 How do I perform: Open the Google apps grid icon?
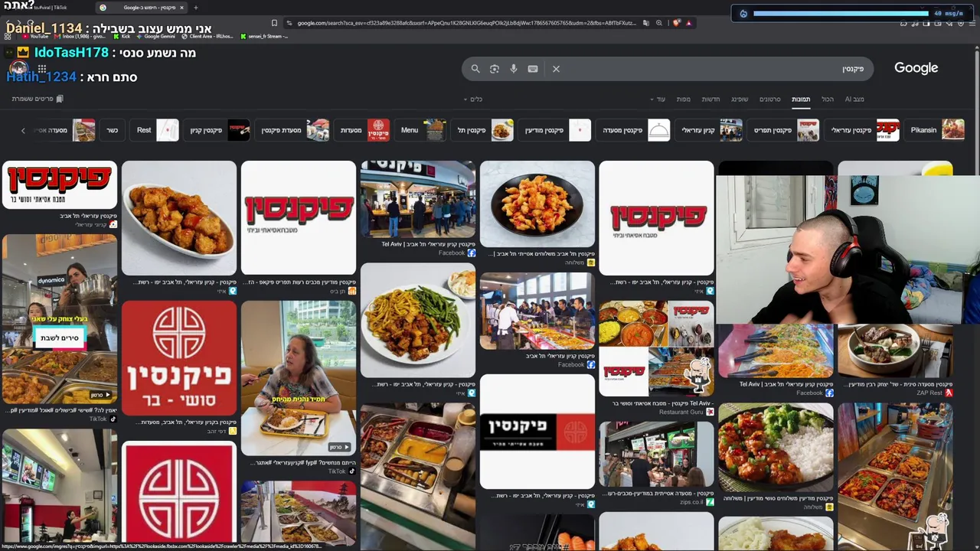click(x=42, y=69)
